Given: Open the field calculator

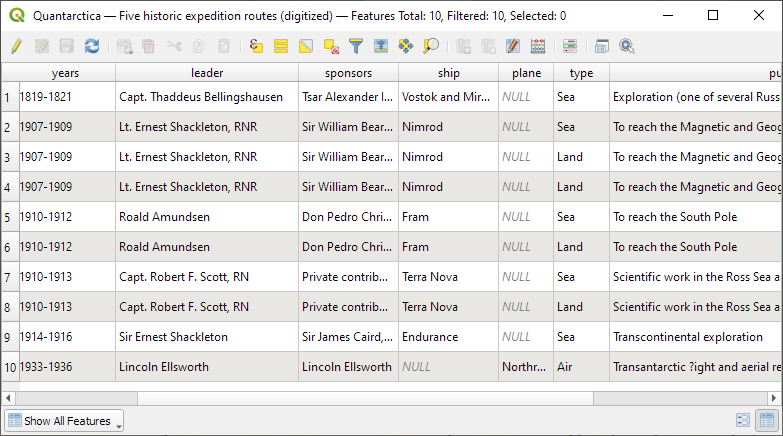Looking at the screenshot, I should (x=538, y=46).
